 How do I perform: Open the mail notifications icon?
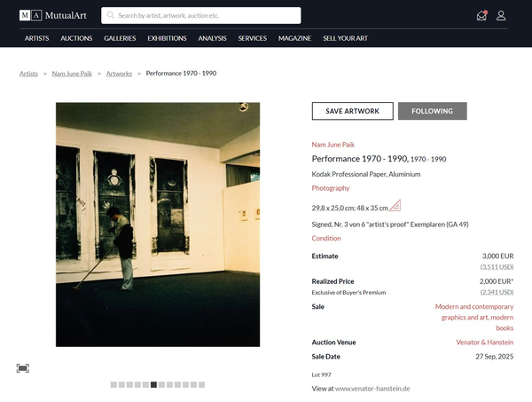(481, 15)
